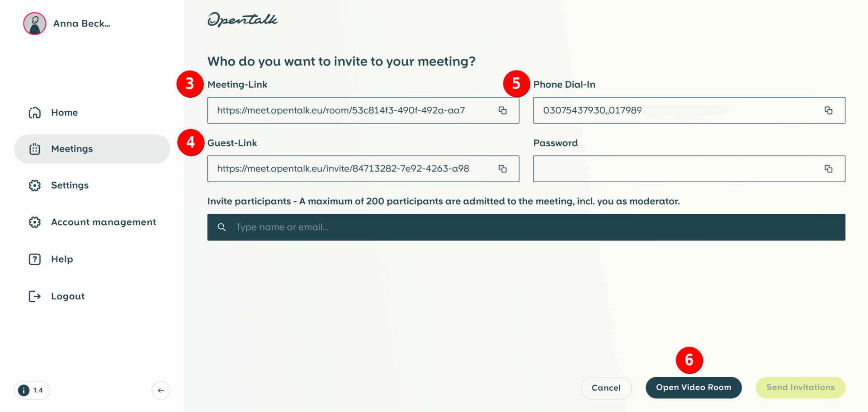Switch to the Meetings section
868x412 pixels.
click(71, 148)
